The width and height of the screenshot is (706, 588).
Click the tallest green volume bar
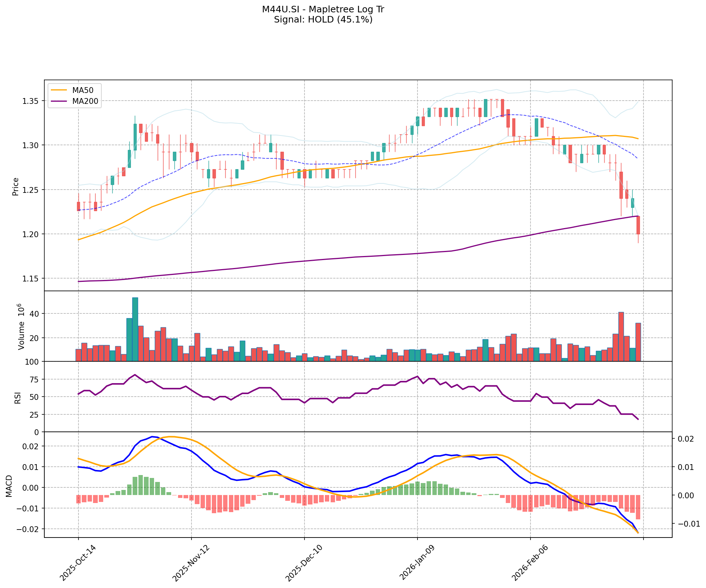[x=135, y=329]
